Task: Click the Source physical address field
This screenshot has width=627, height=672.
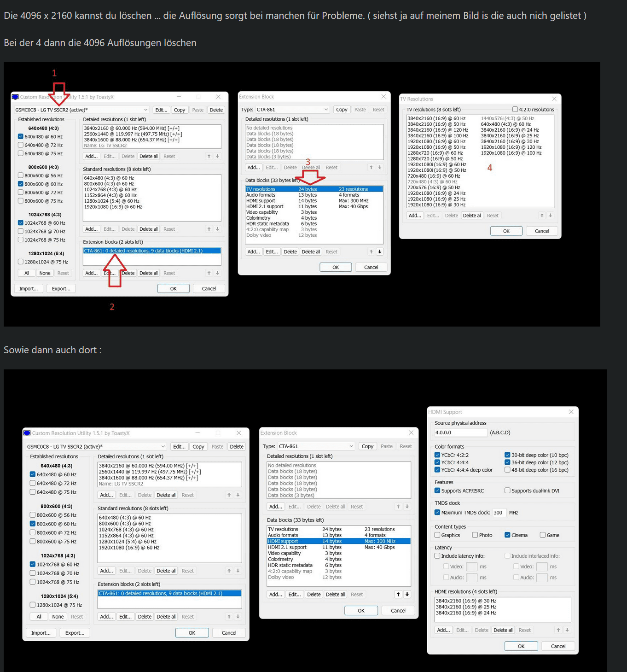Action: pyautogui.click(x=461, y=432)
